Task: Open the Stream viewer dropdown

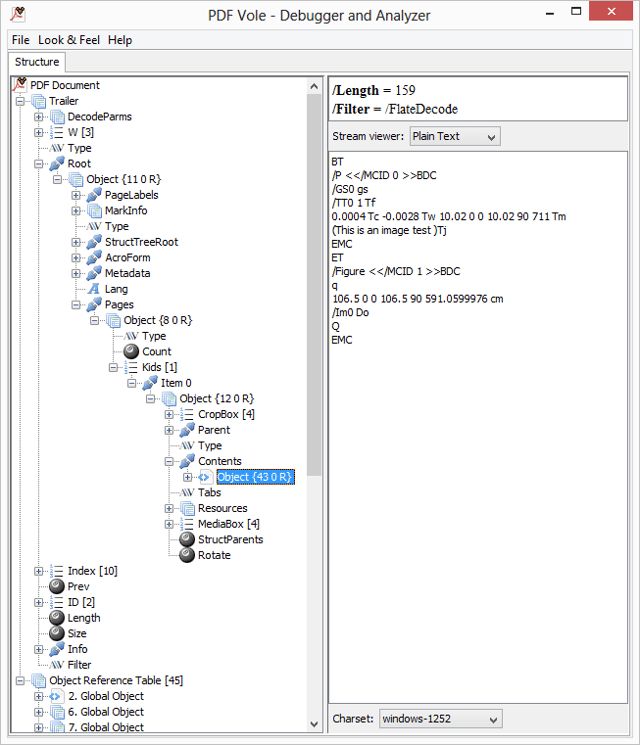Action: point(455,137)
